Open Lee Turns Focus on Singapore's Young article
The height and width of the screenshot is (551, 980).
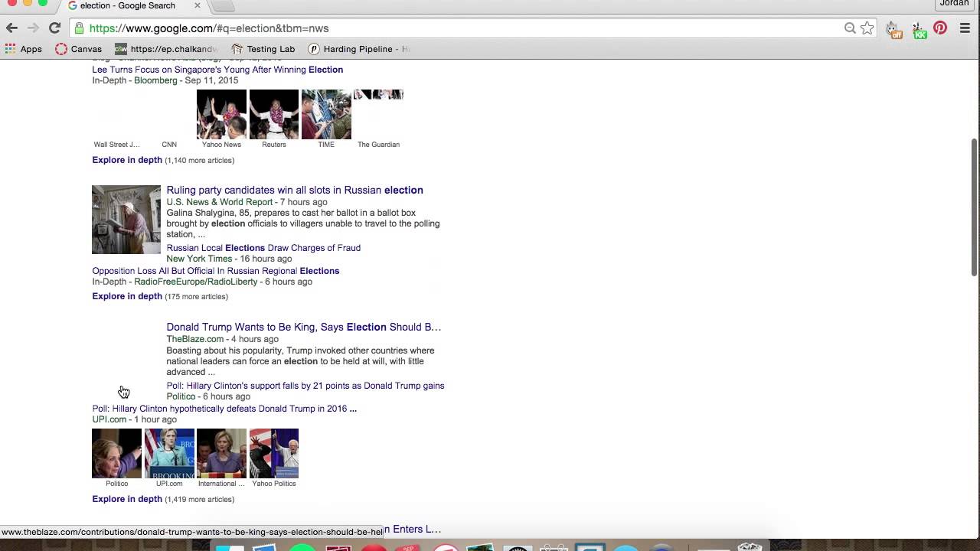[217, 70]
